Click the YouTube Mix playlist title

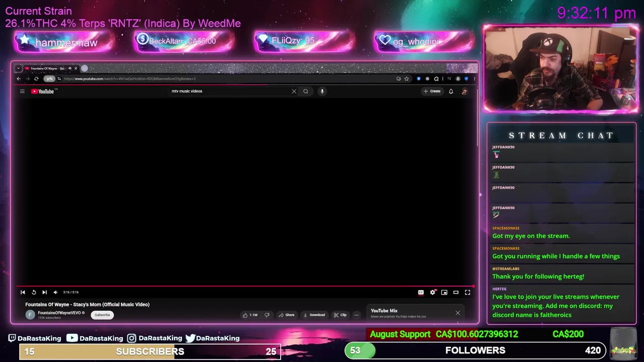[x=384, y=311]
